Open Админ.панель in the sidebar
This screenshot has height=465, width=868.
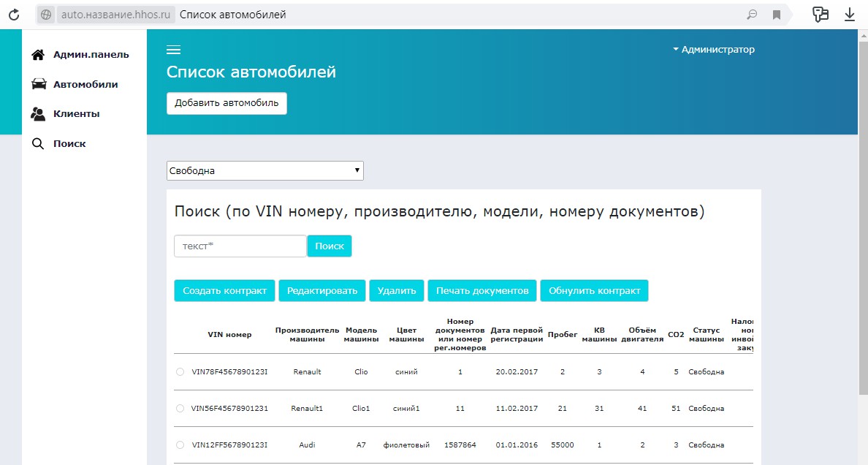[x=91, y=54]
